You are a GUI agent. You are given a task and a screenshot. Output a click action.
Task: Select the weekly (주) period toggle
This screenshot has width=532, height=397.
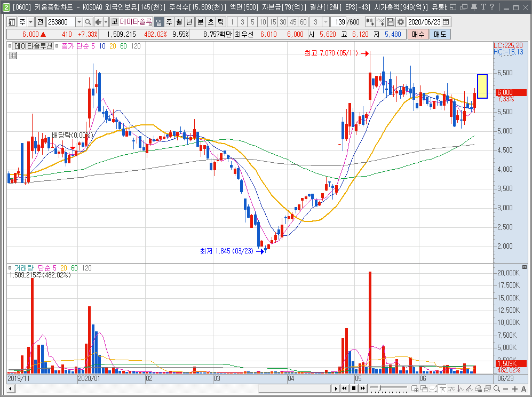pyautogui.click(x=169, y=22)
